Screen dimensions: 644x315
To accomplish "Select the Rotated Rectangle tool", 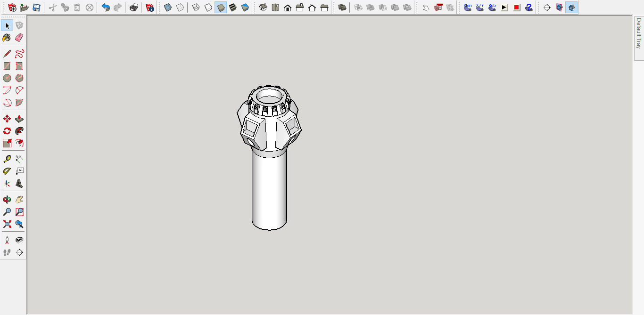I will click(x=19, y=66).
